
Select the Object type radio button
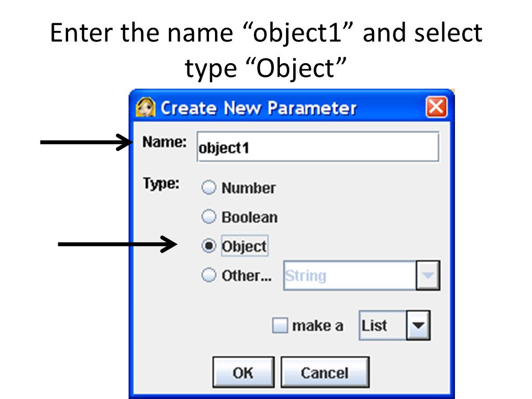[209, 245]
